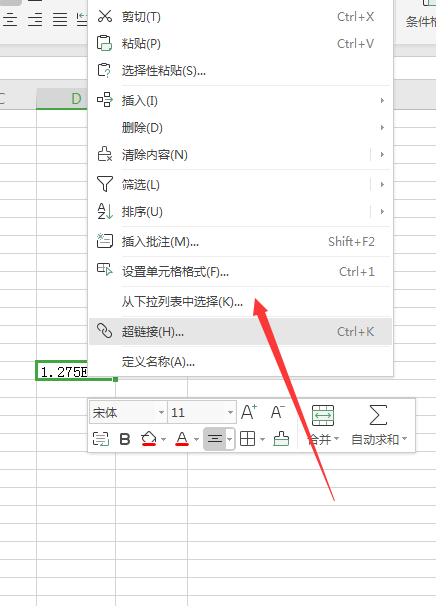Click the merge cells icon

pyautogui.click(x=323, y=415)
